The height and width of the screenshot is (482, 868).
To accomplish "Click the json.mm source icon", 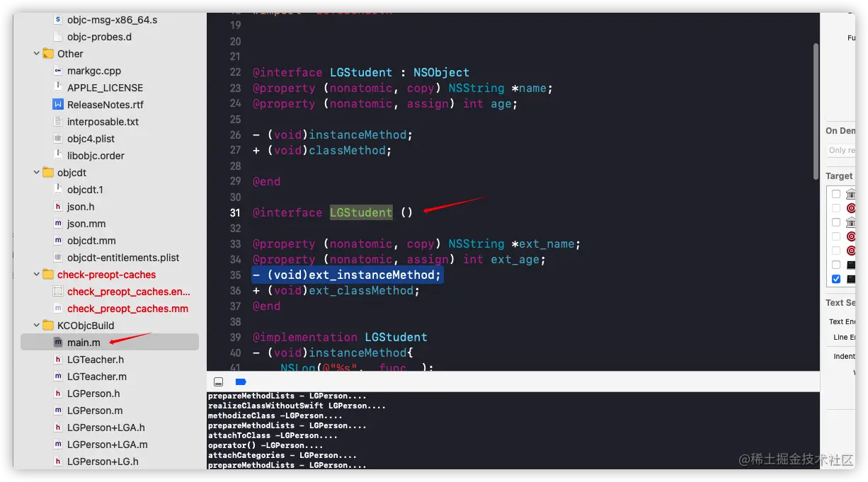I will (58, 224).
